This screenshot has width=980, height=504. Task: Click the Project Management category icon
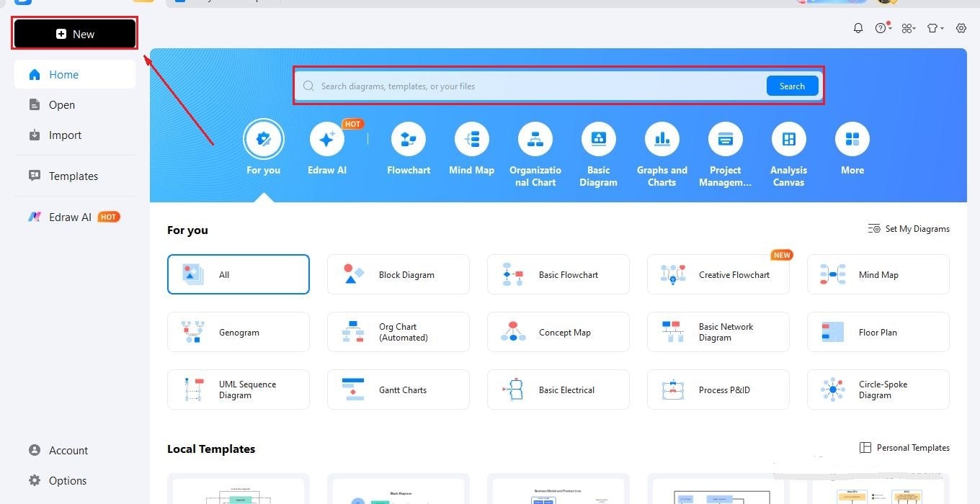pos(725,139)
